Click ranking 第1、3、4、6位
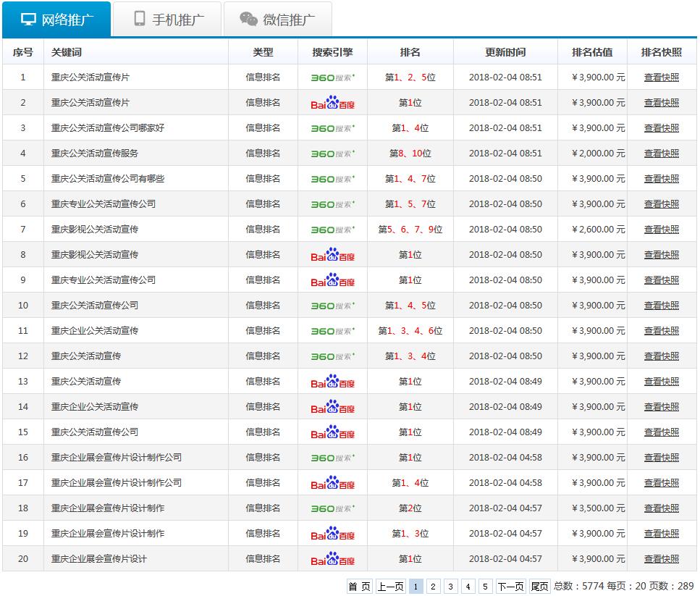This screenshot has height=596, width=700. click(410, 331)
